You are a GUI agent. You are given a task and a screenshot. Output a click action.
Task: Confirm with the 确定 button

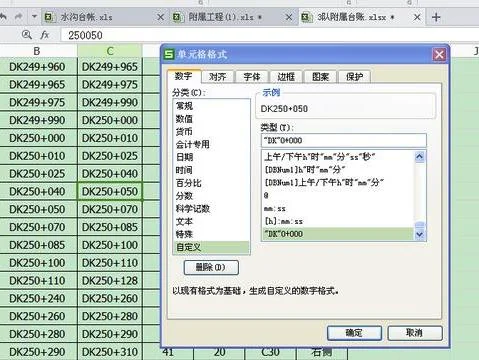coord(354,333)
